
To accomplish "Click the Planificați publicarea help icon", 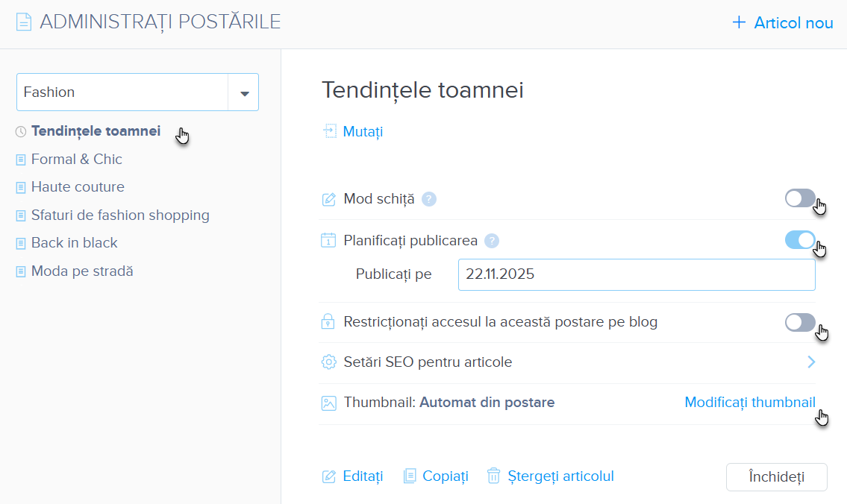I will 491,240.
